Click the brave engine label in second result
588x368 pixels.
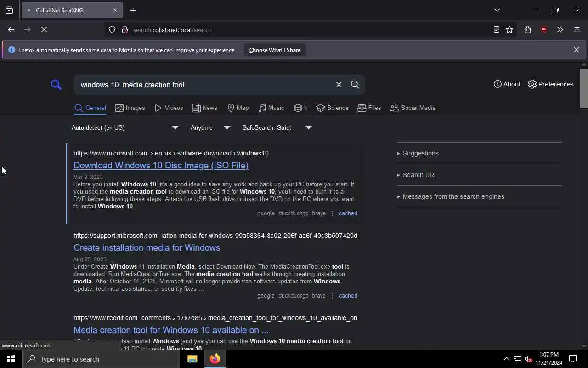[319, 296]
